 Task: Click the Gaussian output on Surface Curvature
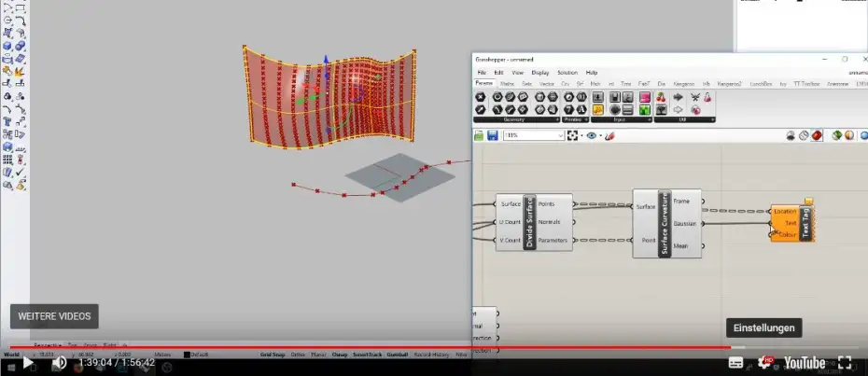685,224
